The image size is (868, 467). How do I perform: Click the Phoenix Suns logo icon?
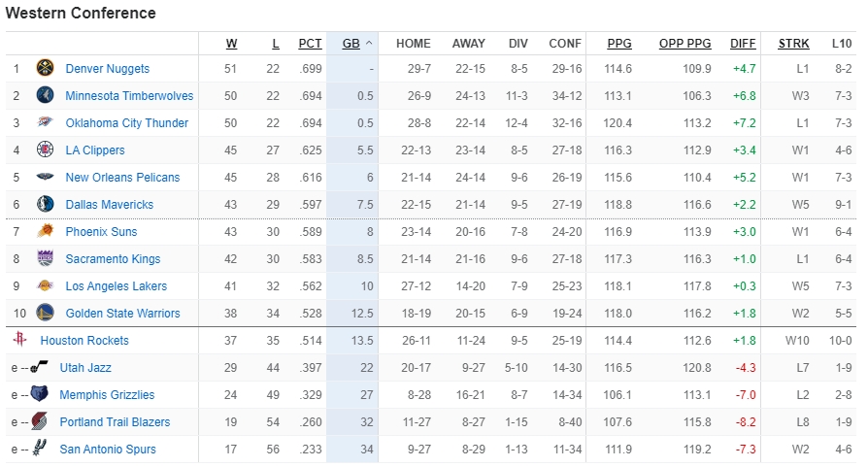45,232
